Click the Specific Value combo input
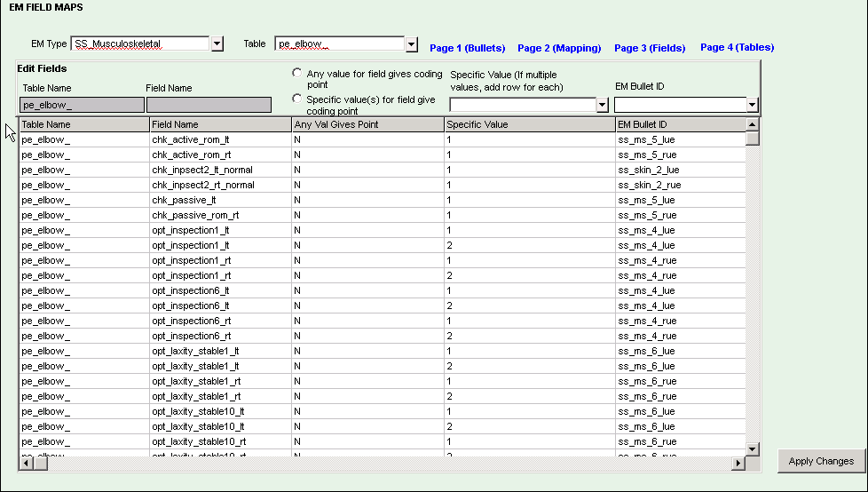Viewport: 868px width, 492px height. click(523, 105)
